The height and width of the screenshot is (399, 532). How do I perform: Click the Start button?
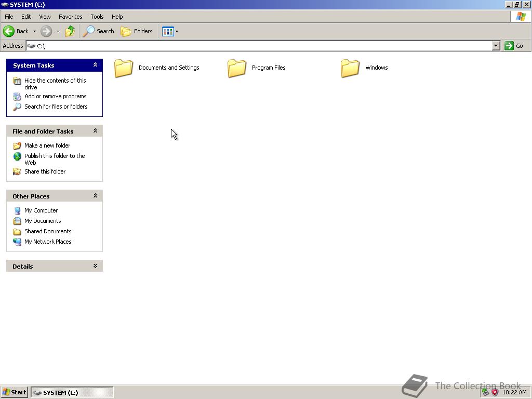coord(14,393)
